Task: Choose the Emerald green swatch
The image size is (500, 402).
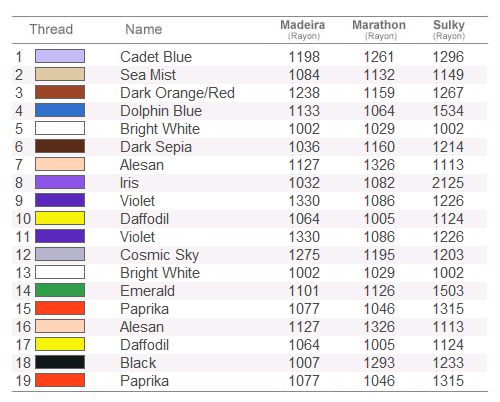Action: (x=60, y=290)
